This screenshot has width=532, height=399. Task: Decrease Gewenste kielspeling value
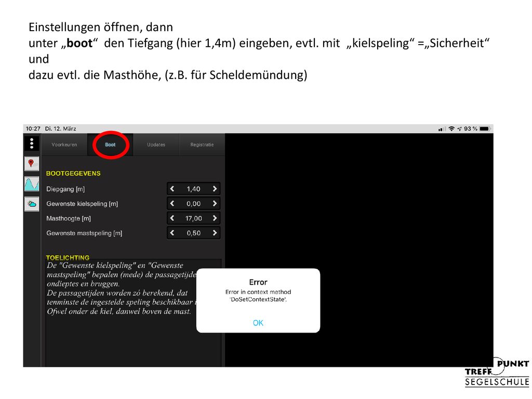tap(172, 204)
